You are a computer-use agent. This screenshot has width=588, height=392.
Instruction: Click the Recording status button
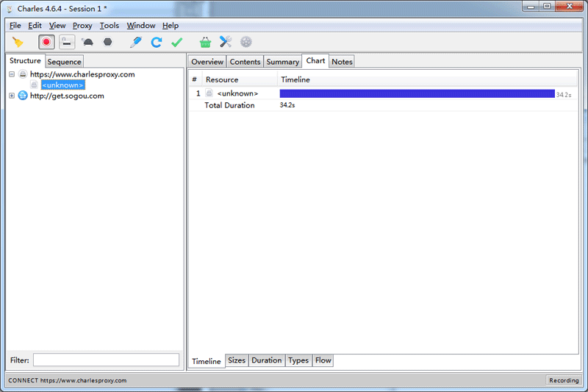pyautogui.click(x=564, y=380)
